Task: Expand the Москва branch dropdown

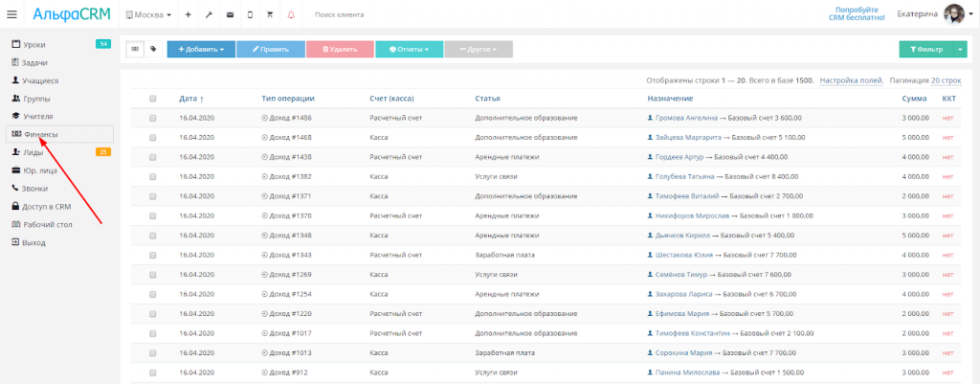Action: pyautogui.click(x=148, y=15)
